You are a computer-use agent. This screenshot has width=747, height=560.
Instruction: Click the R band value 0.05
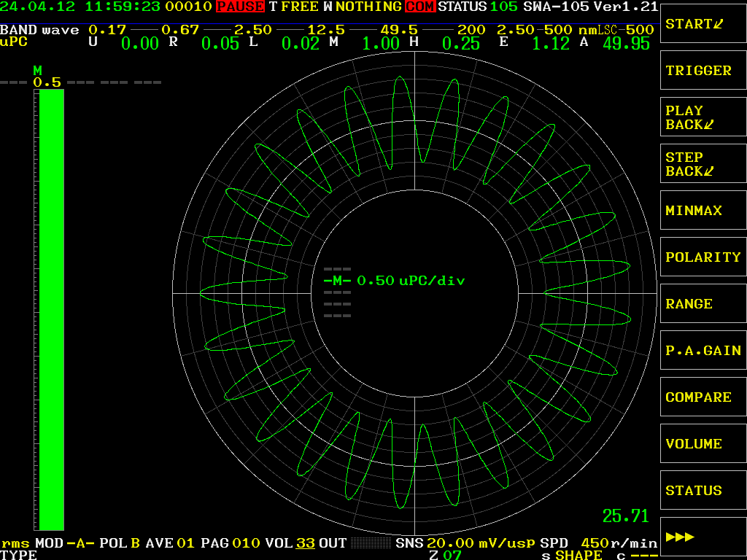point(220,44)
